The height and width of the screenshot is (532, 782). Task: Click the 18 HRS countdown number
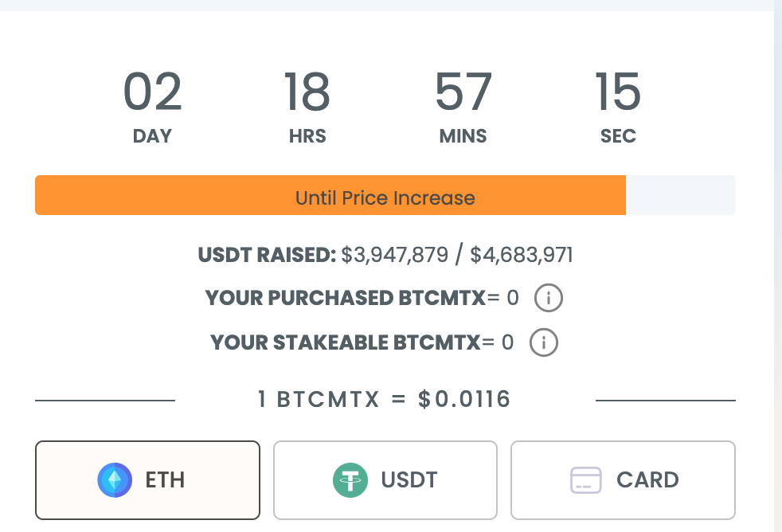coord(307,92)
